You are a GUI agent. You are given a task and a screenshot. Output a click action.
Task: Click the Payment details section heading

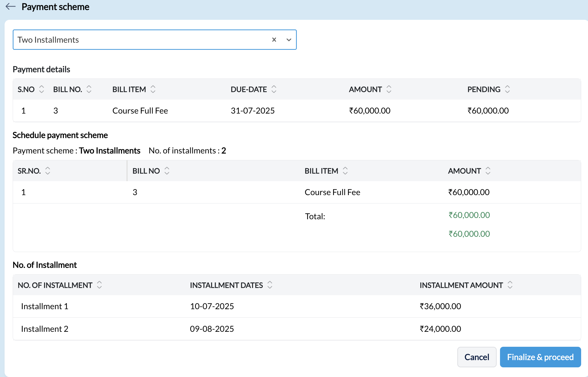click(x=41, y=69)
